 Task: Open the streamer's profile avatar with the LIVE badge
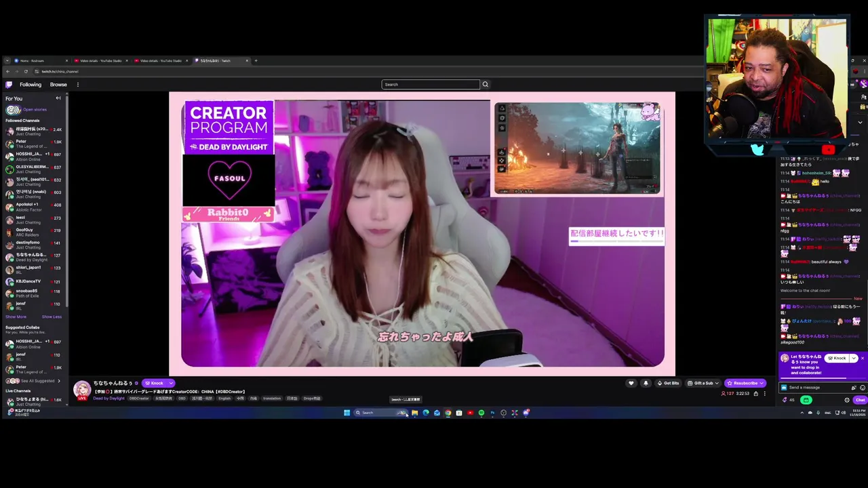(x=82, y=390)
